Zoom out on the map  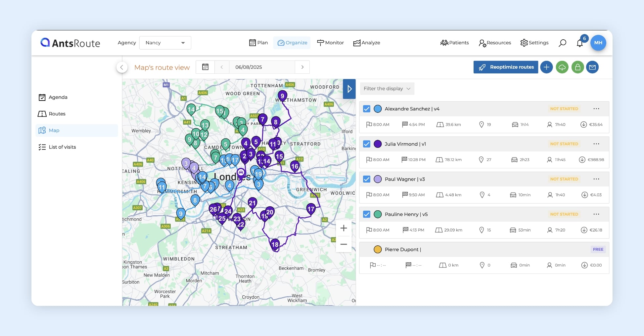pyautogui.click(x=344, y=244)
